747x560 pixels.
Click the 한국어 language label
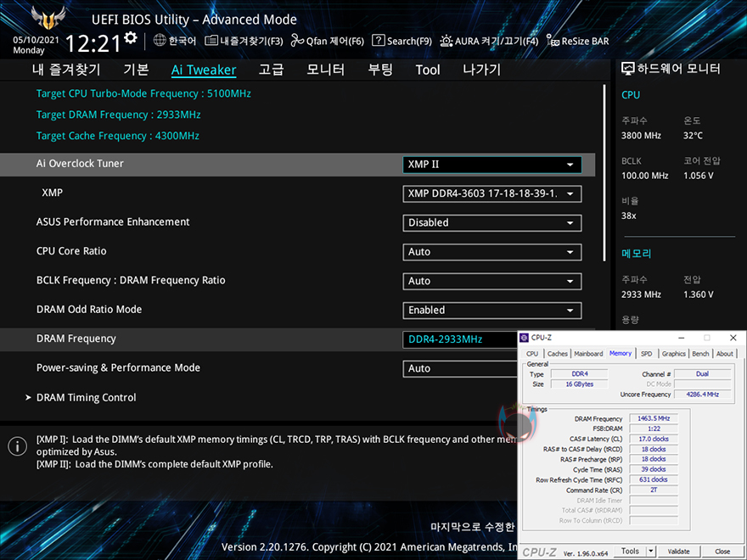click(182, 41)
